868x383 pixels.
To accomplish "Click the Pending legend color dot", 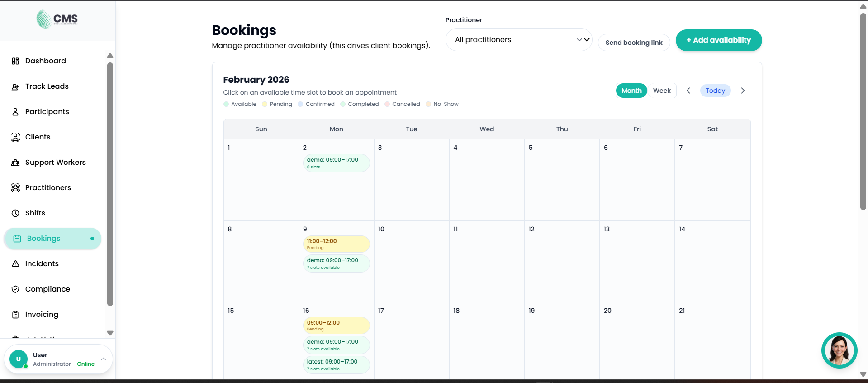I will (265, 104).
